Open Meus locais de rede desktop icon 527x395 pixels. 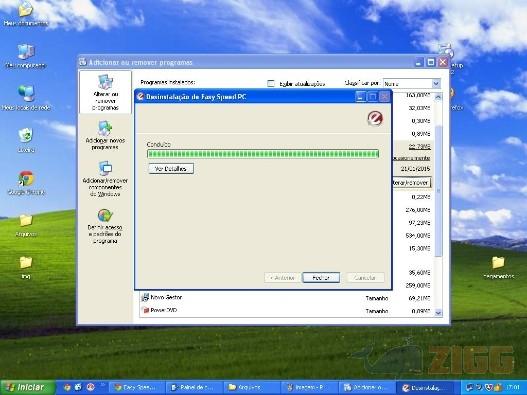tap(26, 98)
